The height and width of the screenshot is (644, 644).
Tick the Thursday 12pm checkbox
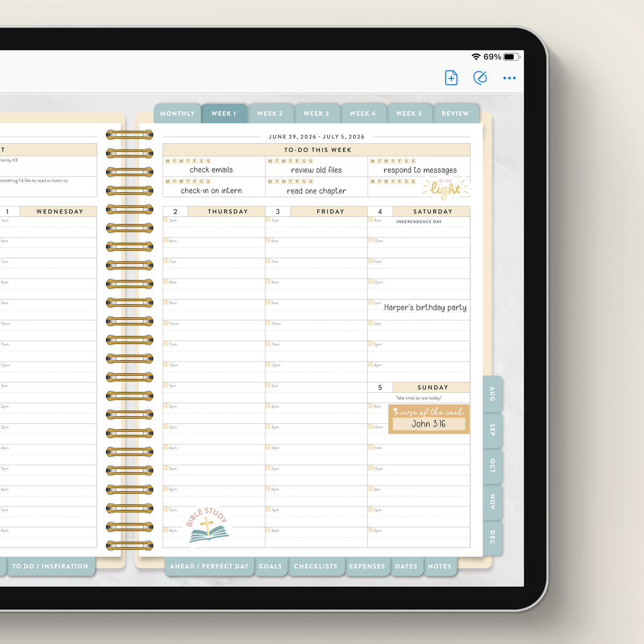click(x=166, y=364)
